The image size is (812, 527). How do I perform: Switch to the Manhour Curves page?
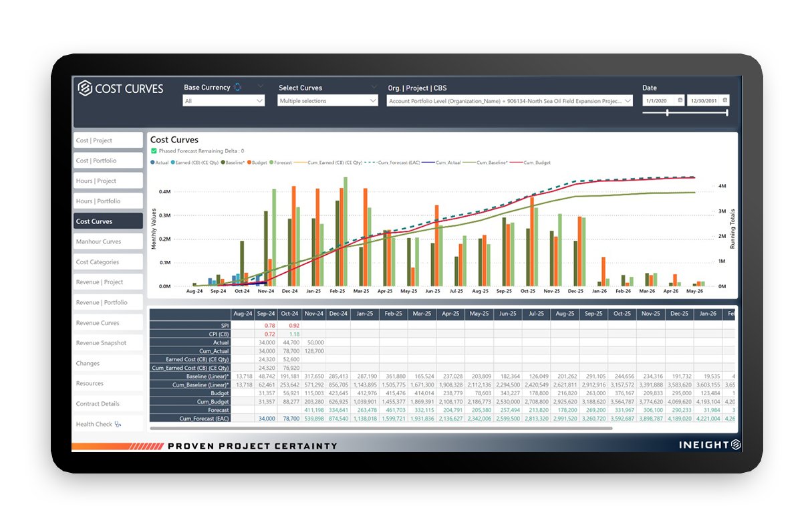[x=108, y=241]
